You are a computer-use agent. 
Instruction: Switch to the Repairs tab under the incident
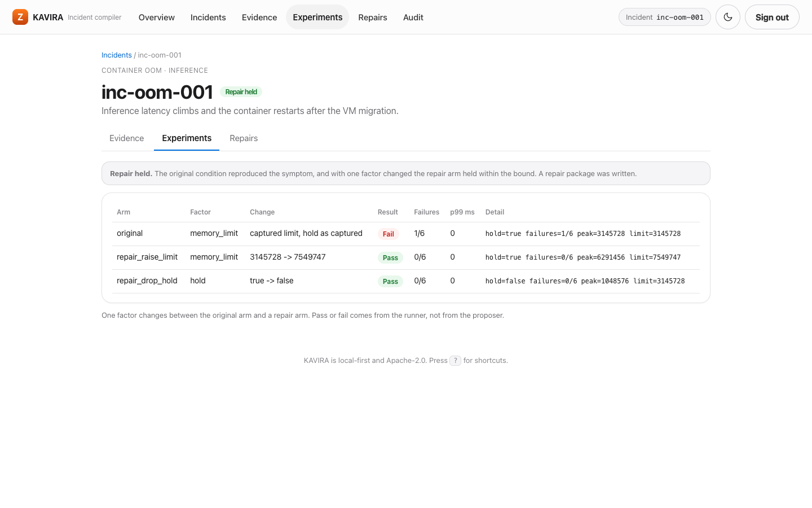pyautogui.click(x=244, y=138)
